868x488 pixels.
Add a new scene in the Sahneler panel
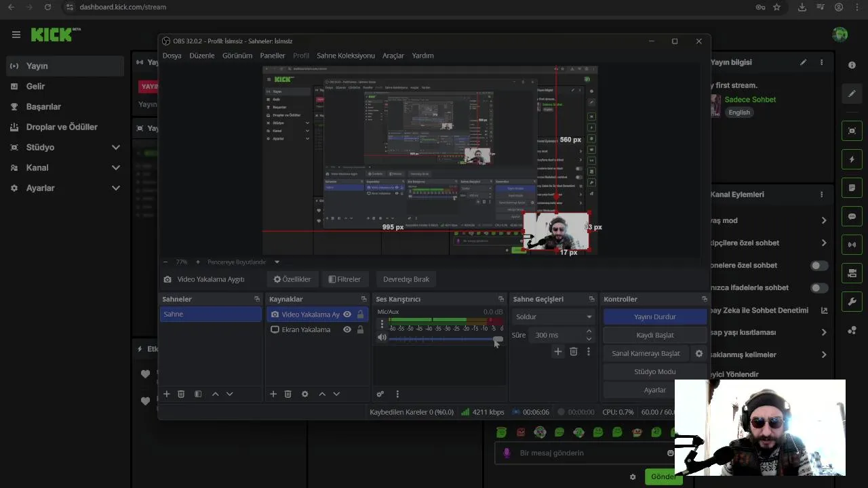click(167, 394)
